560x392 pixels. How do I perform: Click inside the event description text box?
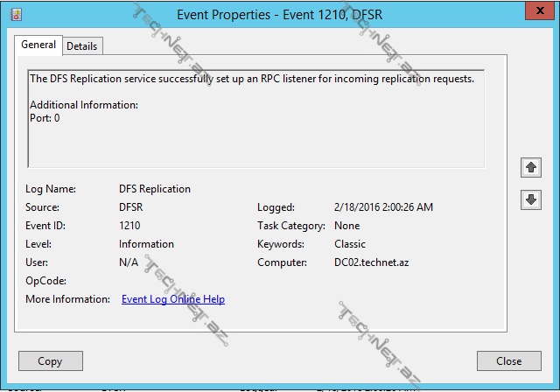255,140
